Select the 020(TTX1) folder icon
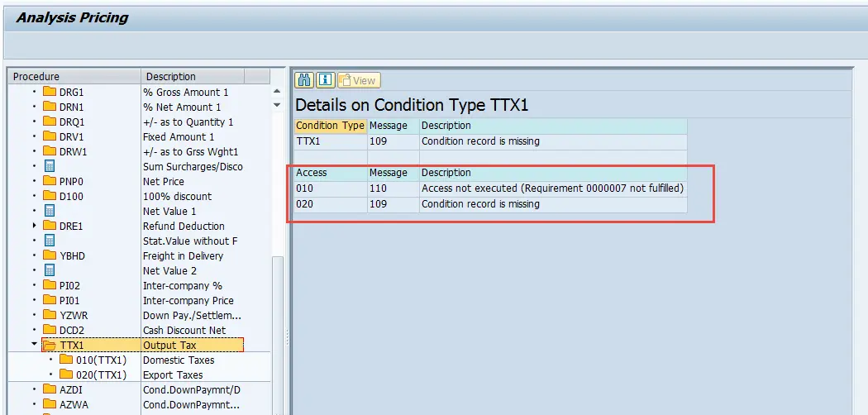Screen dimensions: 868x415 (66, 375)
